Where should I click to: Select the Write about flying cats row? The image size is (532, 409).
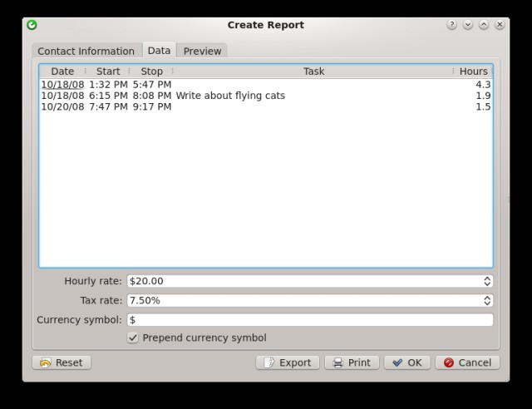(x=230, y=96)
